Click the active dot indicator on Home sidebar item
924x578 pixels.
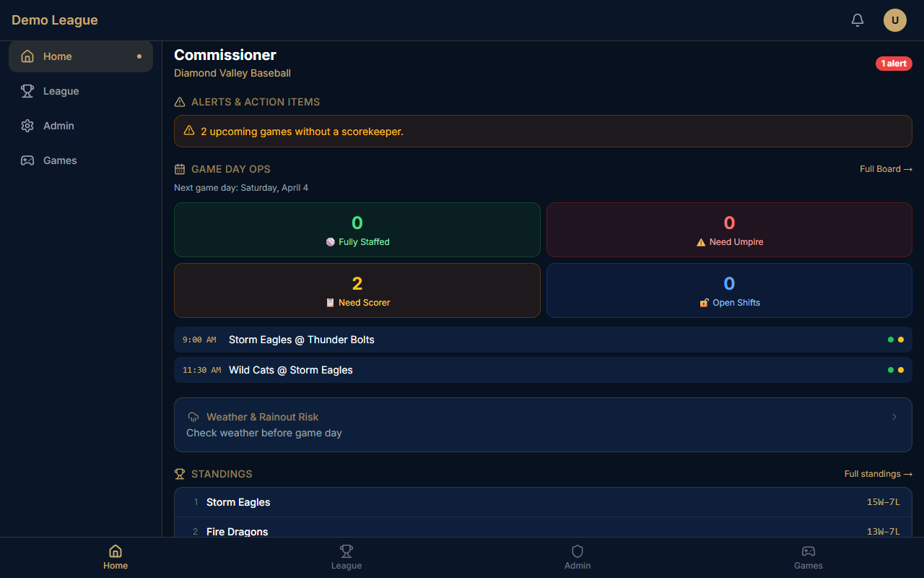pyautogui.click(x=138, y=56)
